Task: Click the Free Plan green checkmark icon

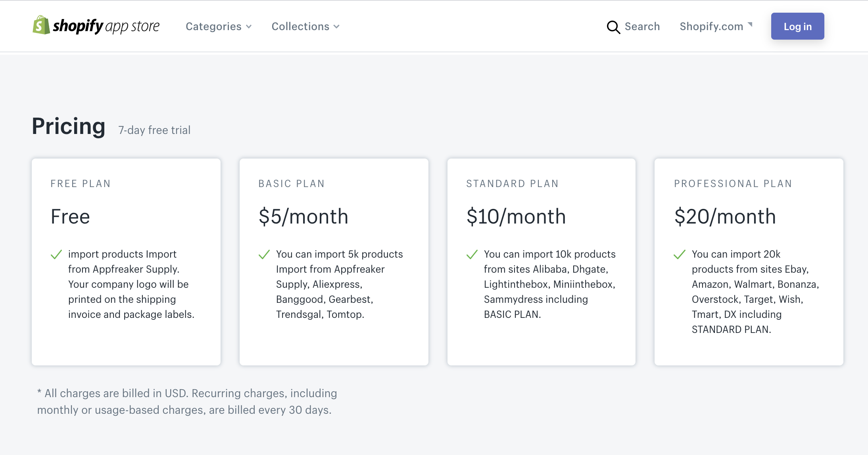Action: pos(56,254)
